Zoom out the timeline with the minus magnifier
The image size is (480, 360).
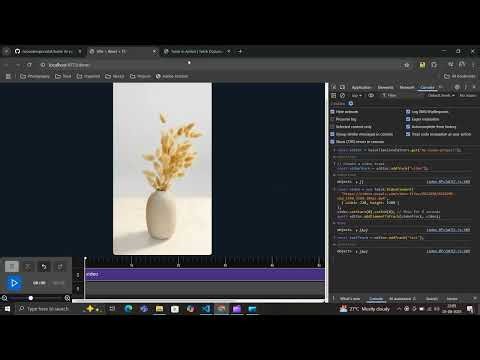click(4, 298)
